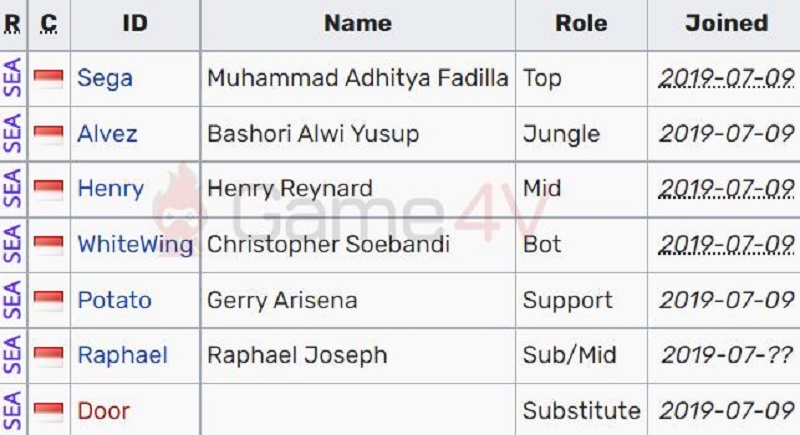Click the flag icon next to Henry
Viewport: 800px width, 435px height.
tap(48, 189)
